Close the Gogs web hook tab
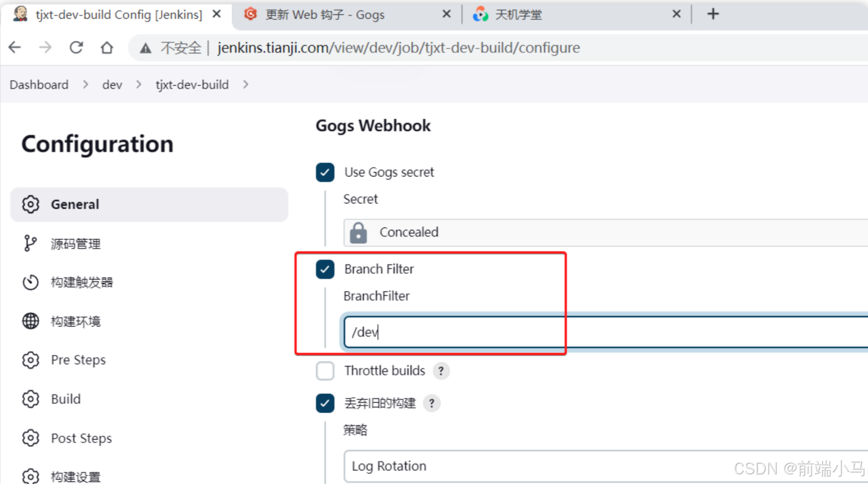The height and width of the screenshot is (484, 868). tap(447, 14)
